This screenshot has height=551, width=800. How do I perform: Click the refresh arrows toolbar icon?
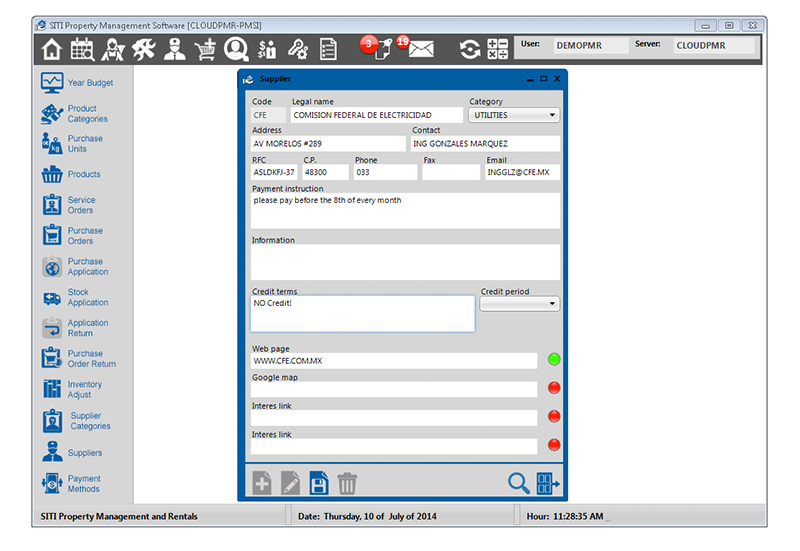[x=469, y=49]
